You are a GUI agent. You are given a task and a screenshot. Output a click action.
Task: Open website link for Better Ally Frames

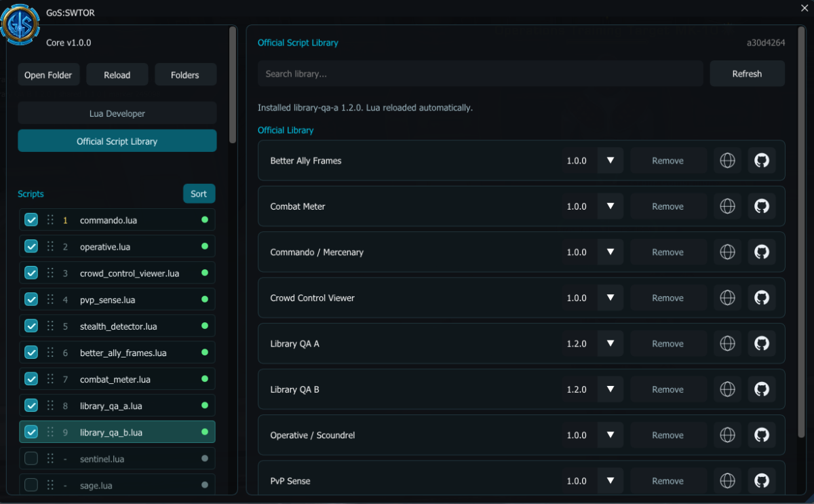coord(727,161)
